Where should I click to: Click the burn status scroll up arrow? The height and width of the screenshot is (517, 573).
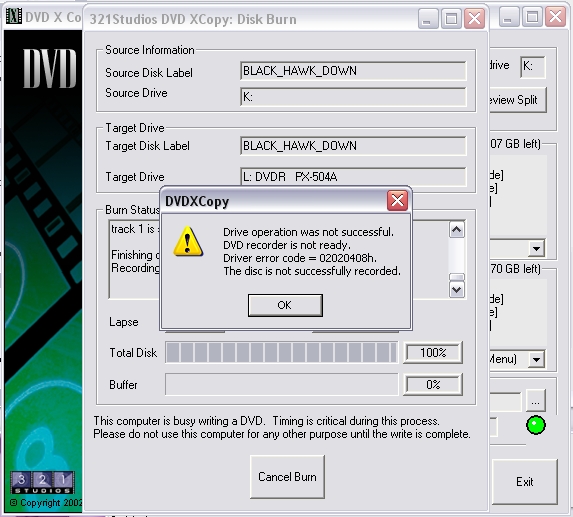tap(456, 230)
